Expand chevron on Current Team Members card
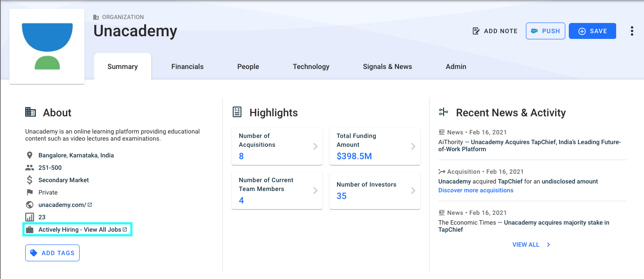Image resolution: width=644 pixels, height=279 pixels. (315, 191)
